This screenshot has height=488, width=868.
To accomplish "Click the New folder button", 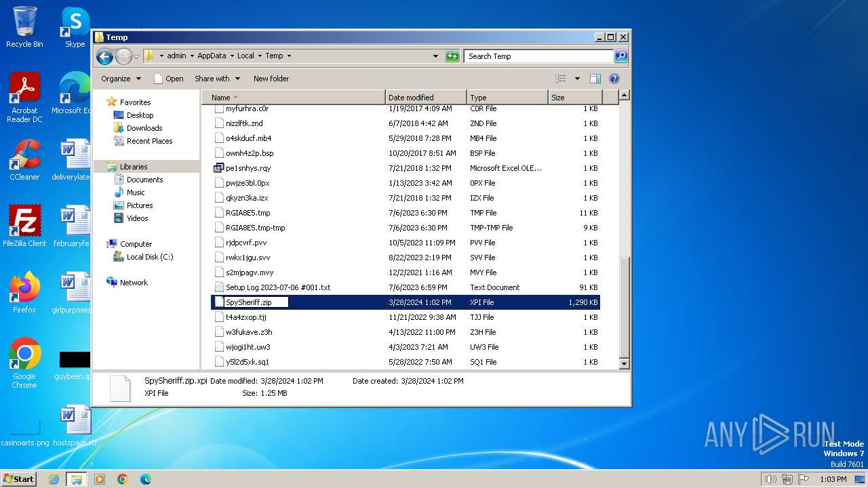I will (x=271, y=79).
